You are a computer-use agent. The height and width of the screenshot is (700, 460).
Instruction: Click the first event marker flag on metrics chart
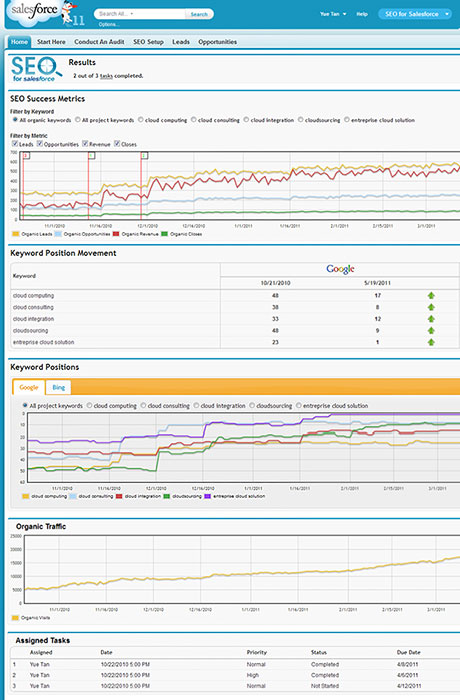pos(26,155)
